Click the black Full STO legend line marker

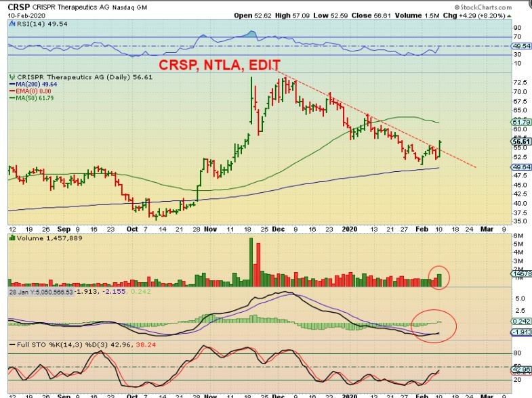click(12, 345)
